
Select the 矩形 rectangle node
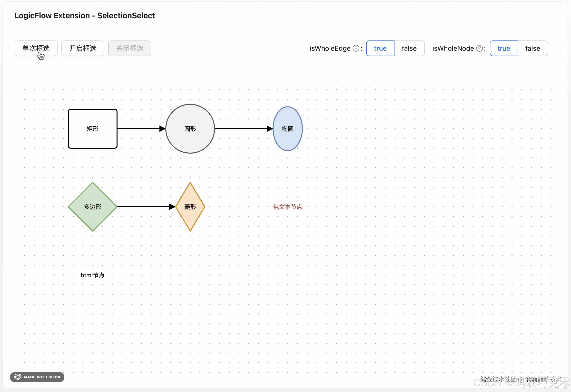click(x=92, y=129)
